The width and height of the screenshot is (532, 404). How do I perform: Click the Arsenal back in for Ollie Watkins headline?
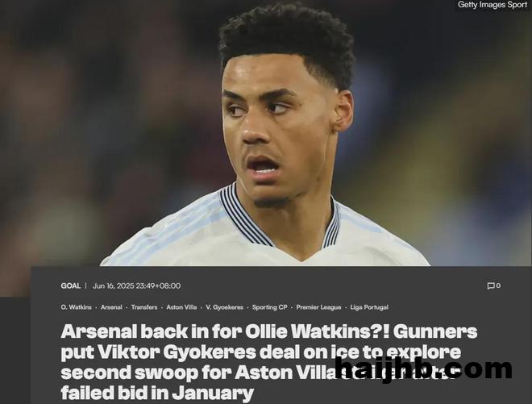click(269, 331)
